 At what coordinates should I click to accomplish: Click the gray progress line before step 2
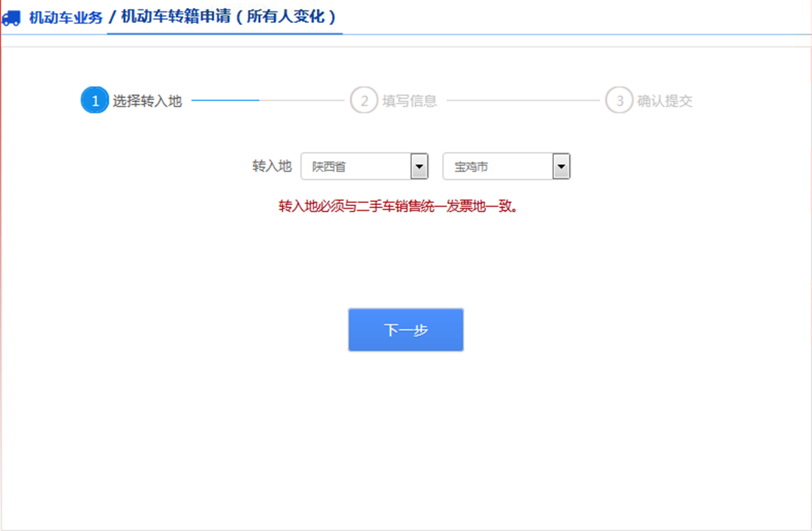click(302, 101)
